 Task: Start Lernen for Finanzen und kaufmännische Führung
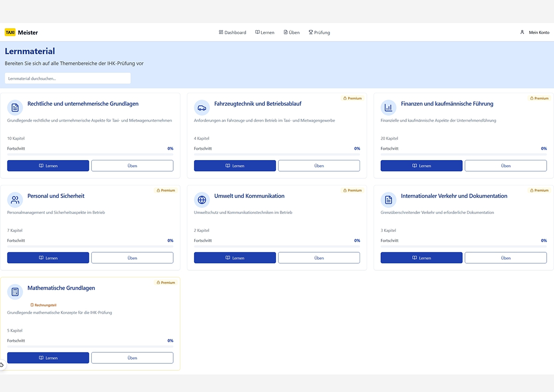[x=421, y=166]
